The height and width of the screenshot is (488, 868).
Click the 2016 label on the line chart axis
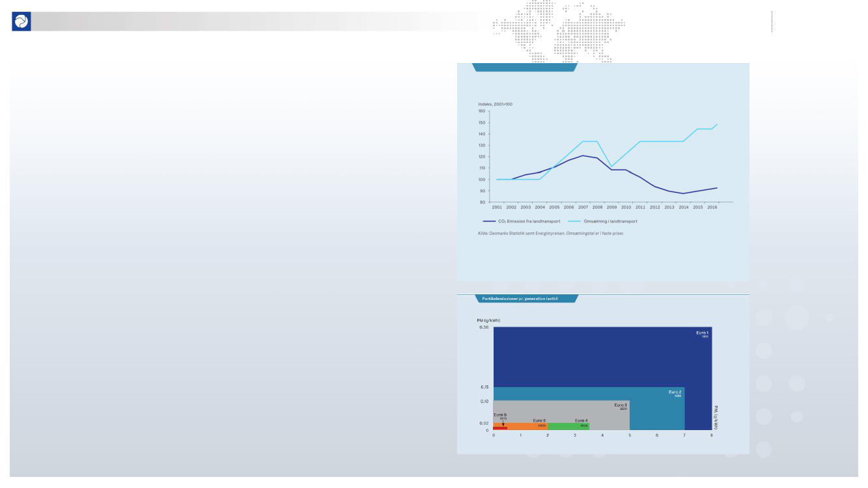[712, 207]
